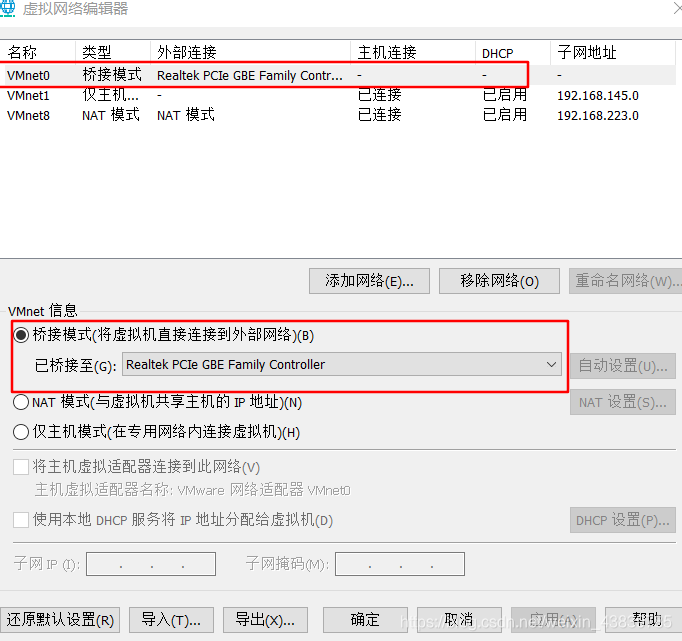Click VMnet8's 已连接 host connection cell
Screen dimensions: 682x641
pos(379,115)
